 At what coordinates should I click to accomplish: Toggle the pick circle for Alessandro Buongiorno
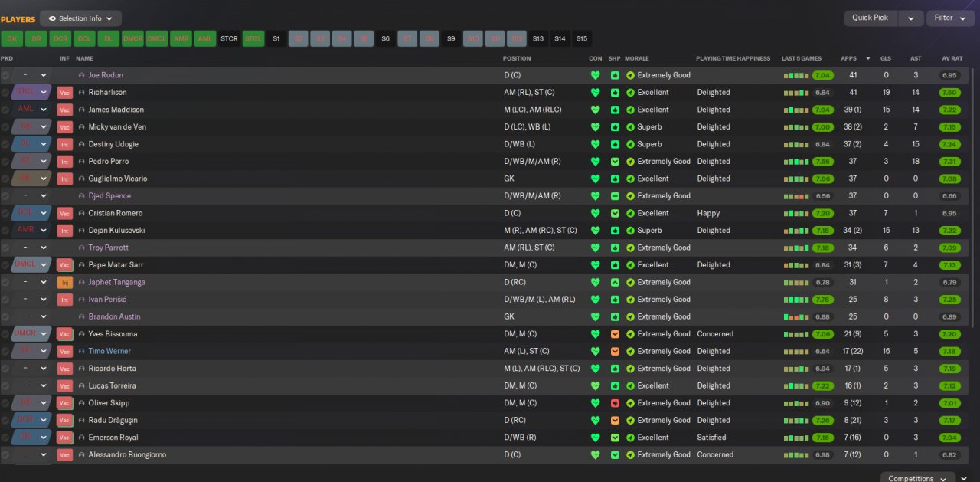[5, 454]
